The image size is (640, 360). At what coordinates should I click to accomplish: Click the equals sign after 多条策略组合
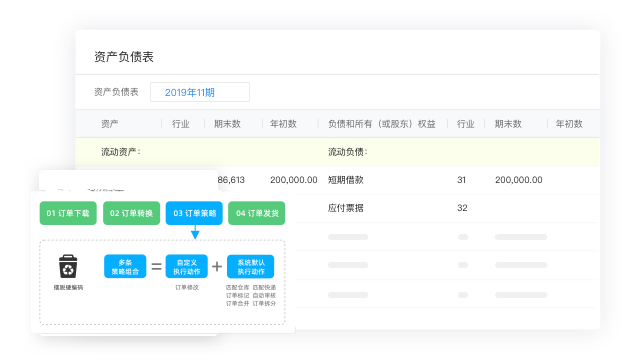click(156, 267)
